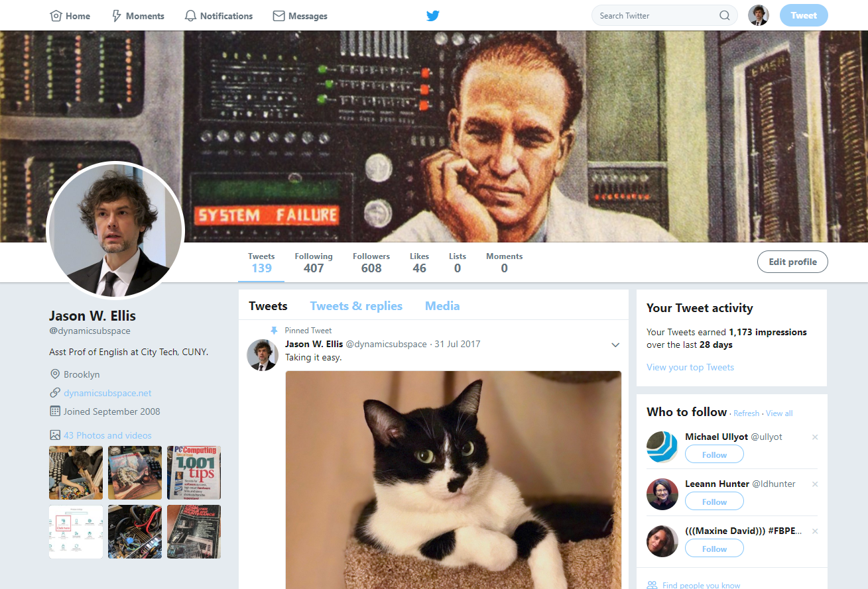
Task: Open the Moments section
Action: pyautogui.click(x=137, y=15)
